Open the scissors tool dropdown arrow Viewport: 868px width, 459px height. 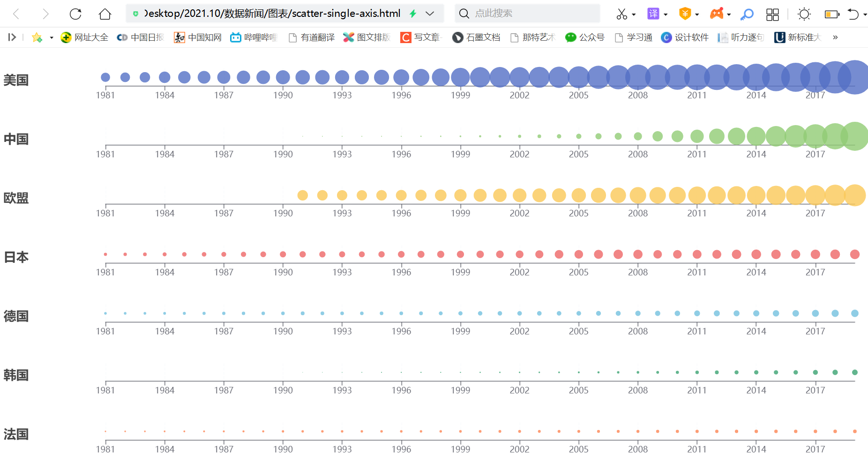pos(634,15)
